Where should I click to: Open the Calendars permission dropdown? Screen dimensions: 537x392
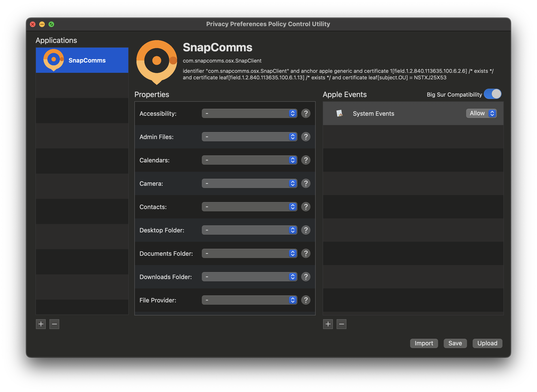[249, 160]
